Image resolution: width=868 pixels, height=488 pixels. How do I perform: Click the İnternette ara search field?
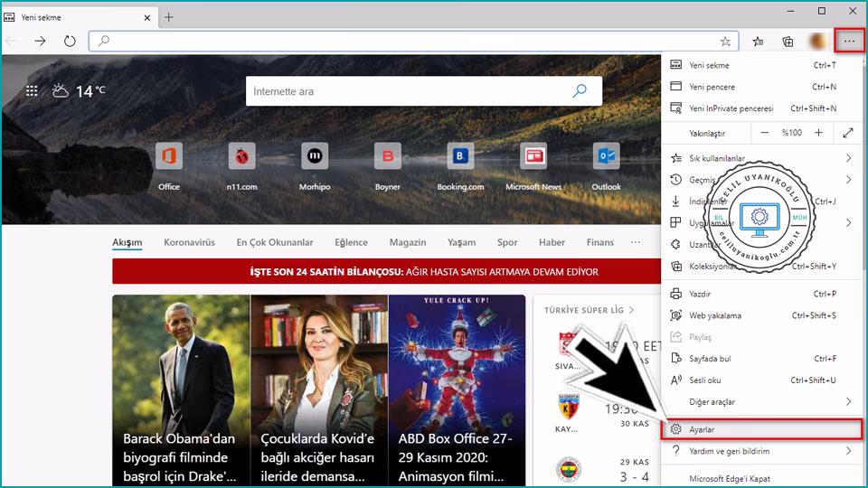(x=407, y=91)
